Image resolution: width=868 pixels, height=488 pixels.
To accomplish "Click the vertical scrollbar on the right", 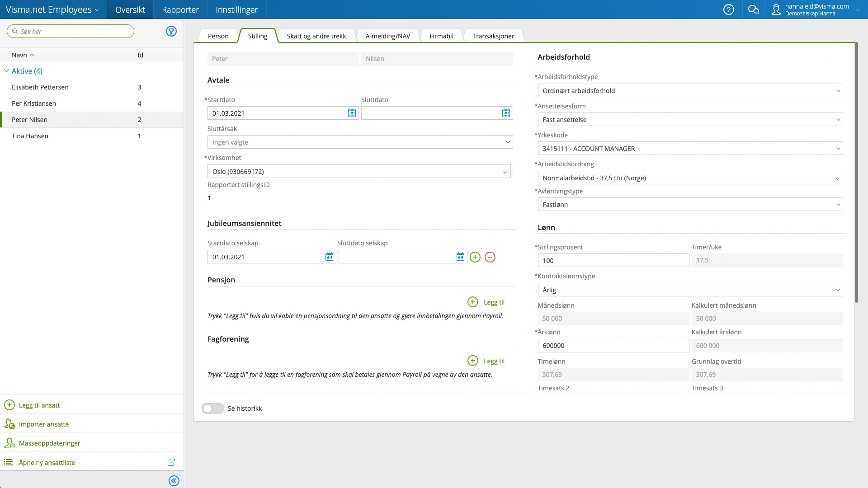I will pyautogui.click(x=856, y=172).
